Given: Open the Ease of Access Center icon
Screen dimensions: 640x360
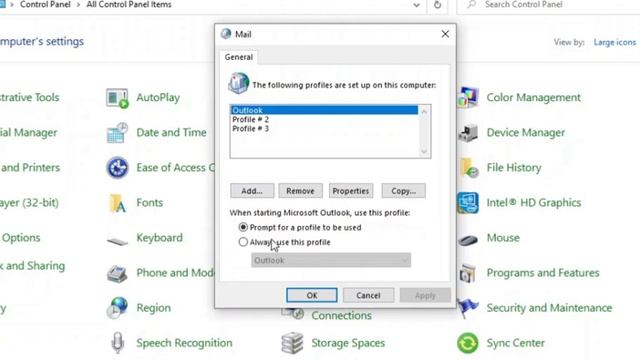Looking at the screenshot, I should [x=117, y=167].
